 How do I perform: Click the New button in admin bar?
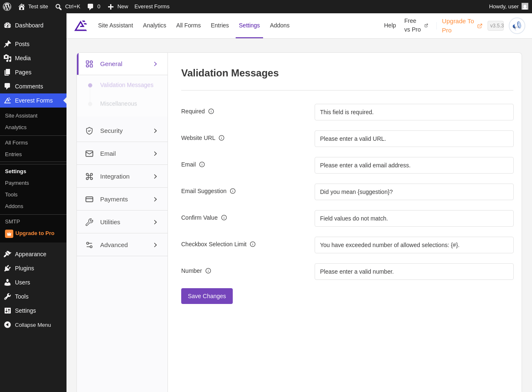118,7
